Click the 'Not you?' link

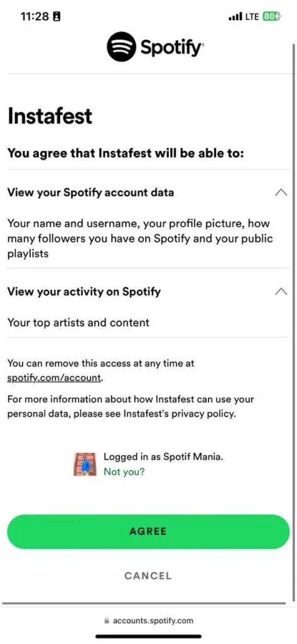tap(124, 472)
